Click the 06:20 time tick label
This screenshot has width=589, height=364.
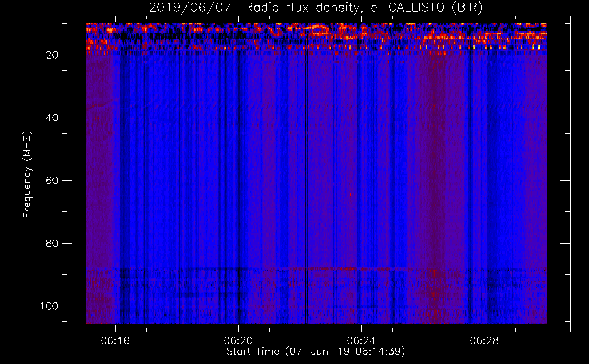(x=238, y=341)
